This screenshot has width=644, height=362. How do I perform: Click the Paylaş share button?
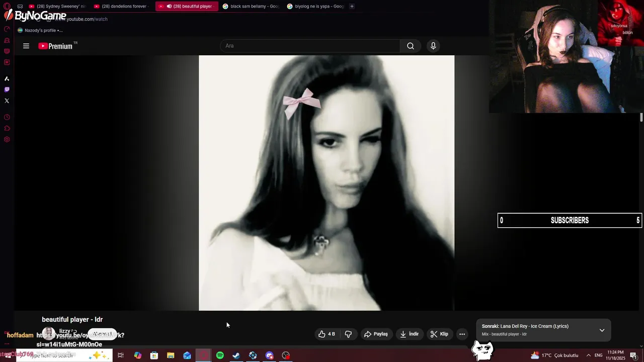click(x=376, y=334)
